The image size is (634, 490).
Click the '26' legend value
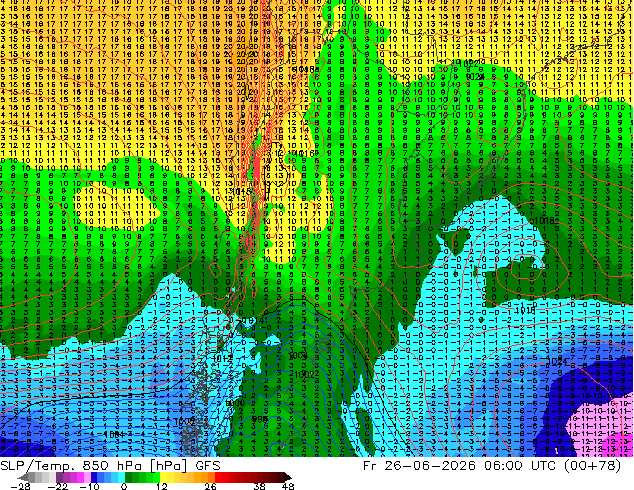click(x=210, y=486)
